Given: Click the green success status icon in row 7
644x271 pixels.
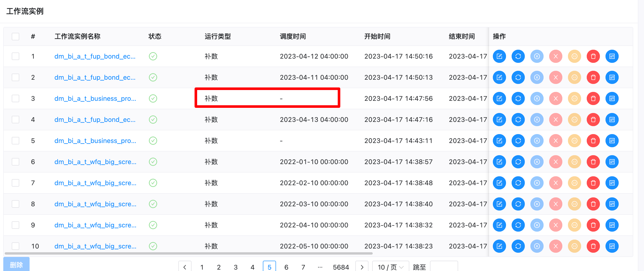Looking at the screenshot, I should pos(153,183).
